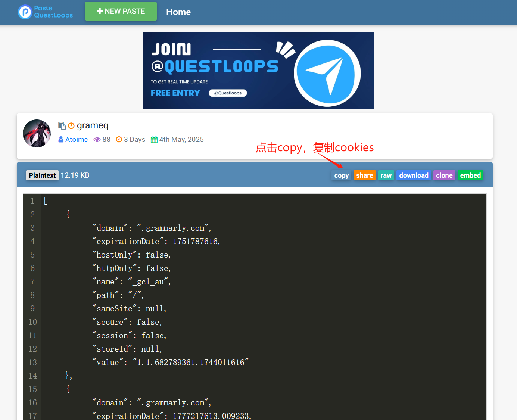Click the green calendar icon beside 4th May 2025
The height and width of the screenshot is (420, 517).
(154, 139)
